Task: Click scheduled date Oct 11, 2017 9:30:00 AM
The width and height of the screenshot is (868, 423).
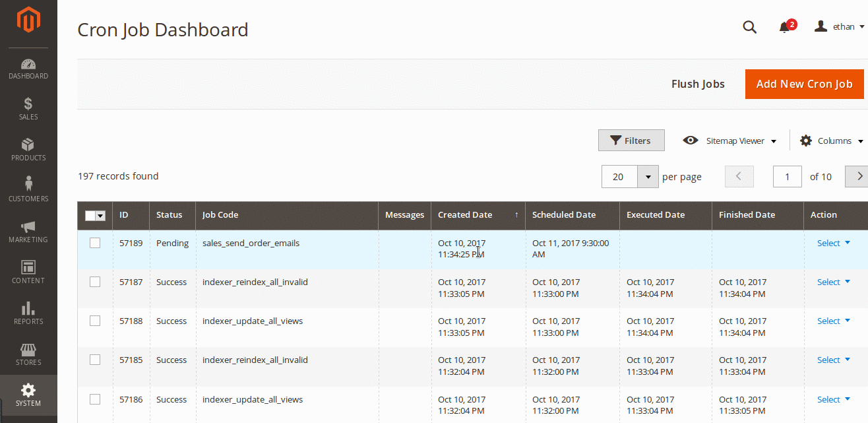Action: pyautogui.click(x=571, y=249)
